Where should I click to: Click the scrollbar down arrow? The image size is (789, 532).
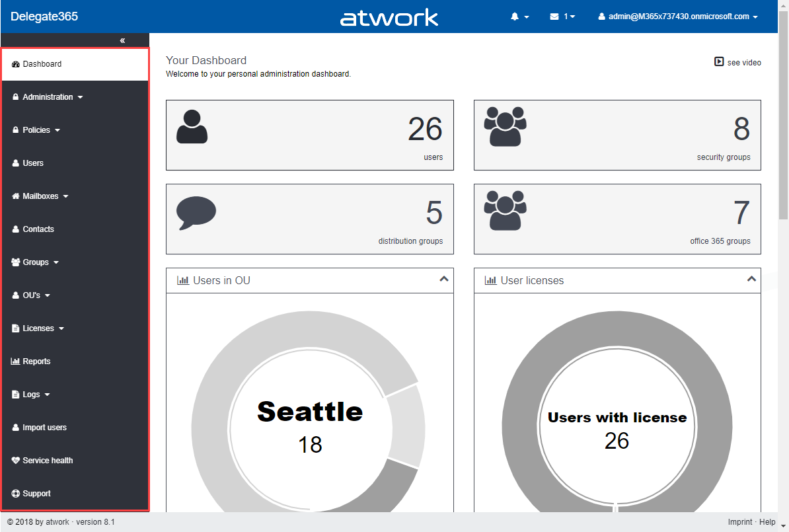click(783, 527)
